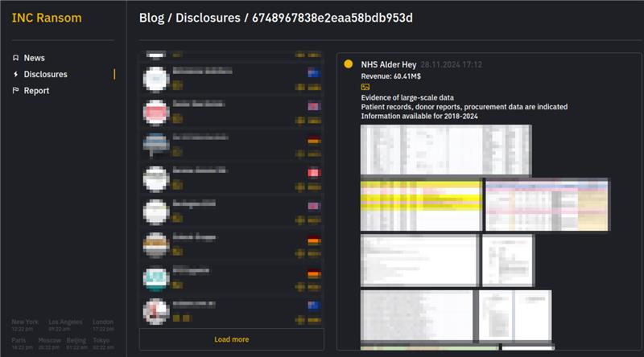Viewport: 644px width, 357px height.
Task: Open the Report page
Action: 36,91
